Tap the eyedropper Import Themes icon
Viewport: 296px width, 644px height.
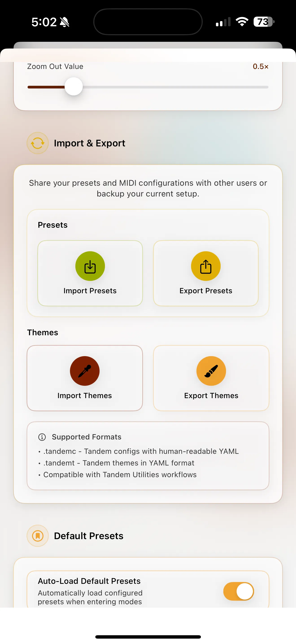[85, 371]
